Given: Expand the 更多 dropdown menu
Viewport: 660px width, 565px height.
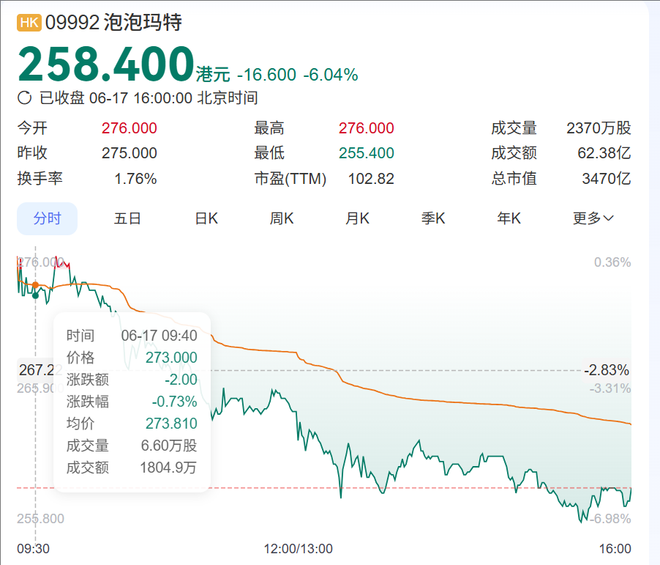Looking at the screenshot, I should [x=593, y=219].
